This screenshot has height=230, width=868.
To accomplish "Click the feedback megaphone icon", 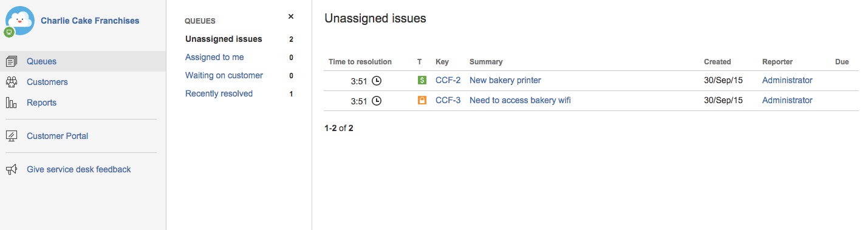I will [x=12, y=169].
